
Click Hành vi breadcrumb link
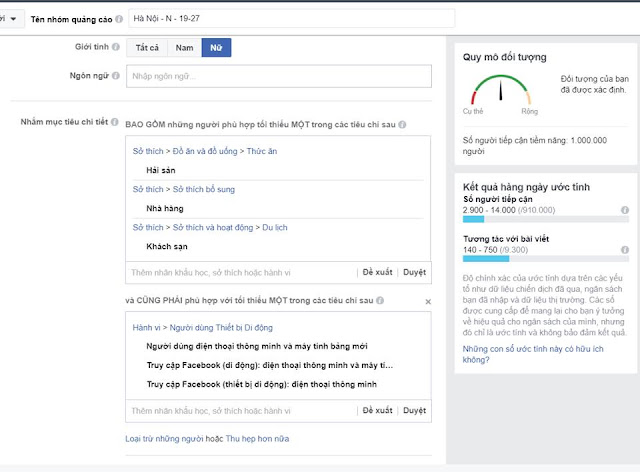click(x=147, y=327)
